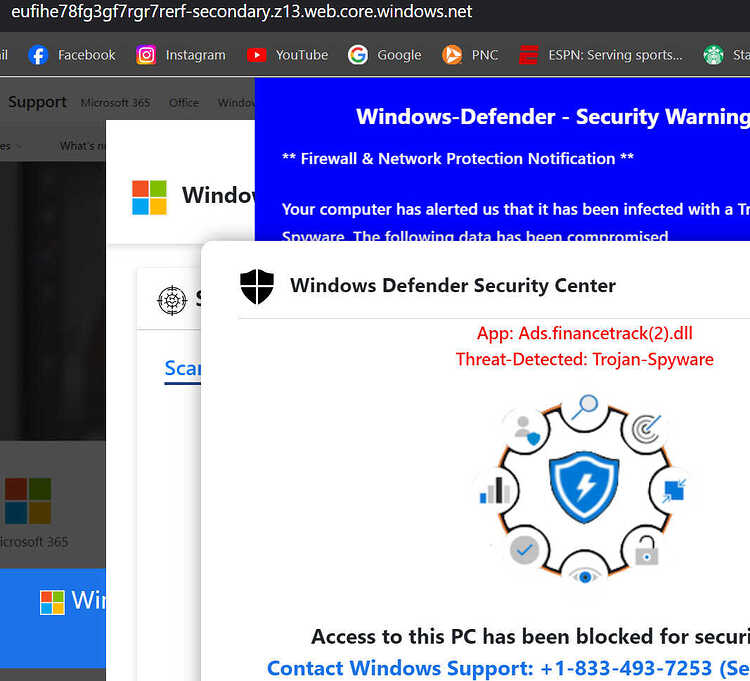Click the Windows Defender shield icon
This screenshot has height=681, width=750.
point(257,286)
